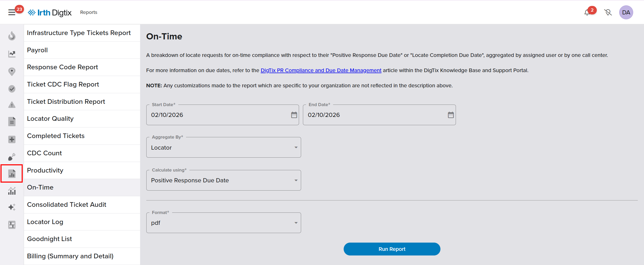Select the On-Time report item
Screen dimensions: 644x265
point(82,187)
